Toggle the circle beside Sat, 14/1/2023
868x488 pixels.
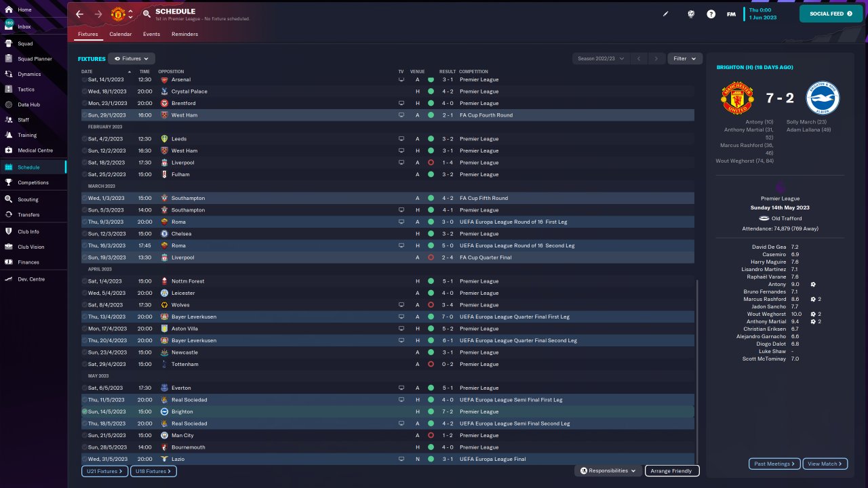(85, 80)
